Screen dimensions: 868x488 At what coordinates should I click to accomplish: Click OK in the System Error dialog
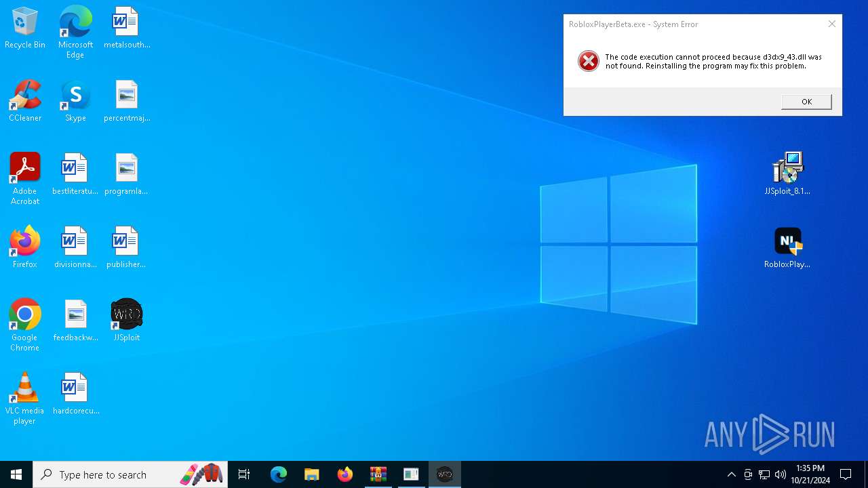tap(806, 102)
